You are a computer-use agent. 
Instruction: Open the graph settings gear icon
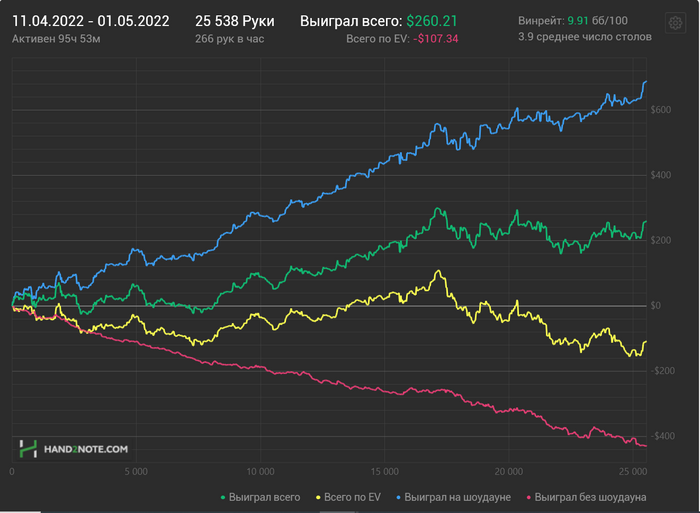coord(675,23)
